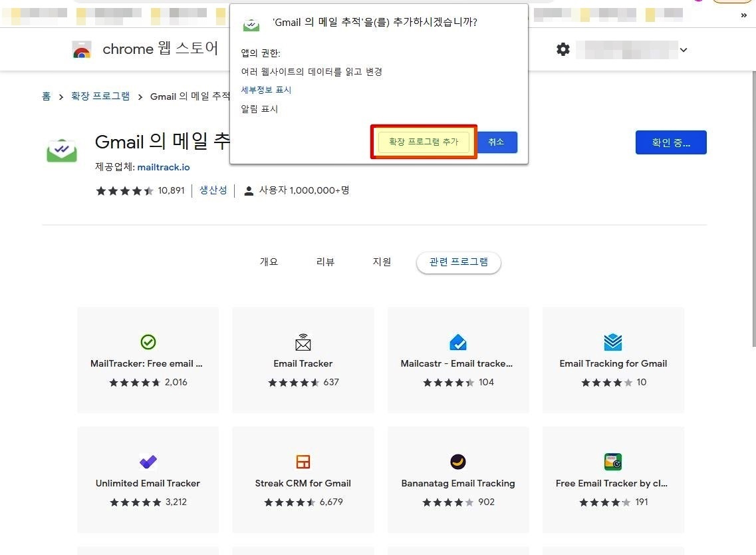756x555 pixels.
Task: Go to 홈 breadcrumb link
Action: point(47,96)
